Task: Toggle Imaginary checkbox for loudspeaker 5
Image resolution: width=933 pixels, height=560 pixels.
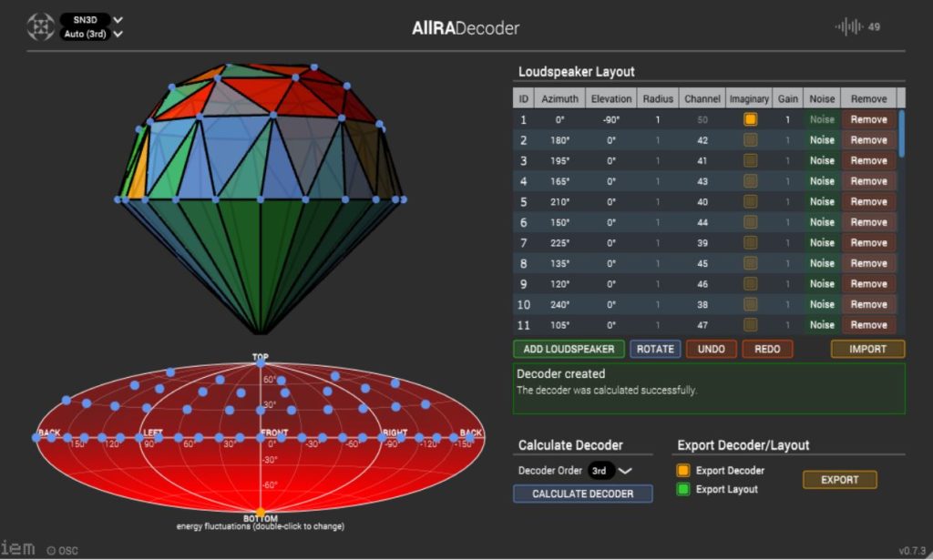Action: point(751,201)
